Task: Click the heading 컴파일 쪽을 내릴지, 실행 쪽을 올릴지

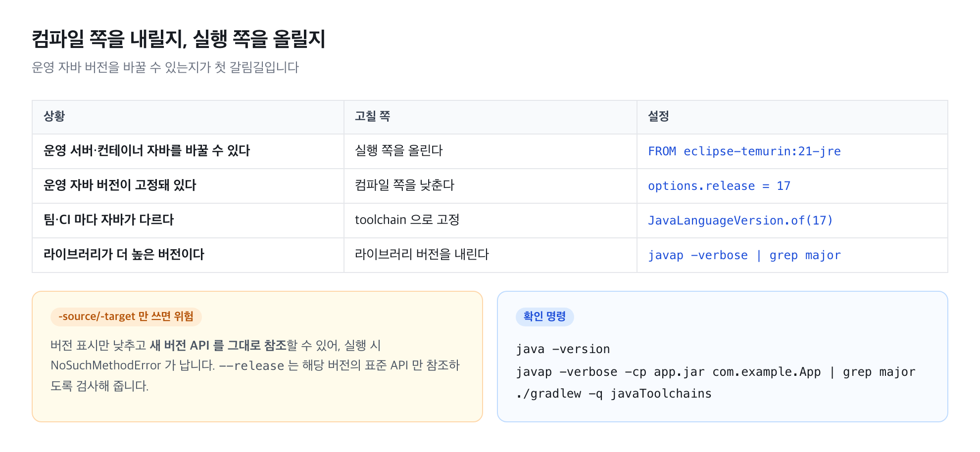Action: point(179,39)
